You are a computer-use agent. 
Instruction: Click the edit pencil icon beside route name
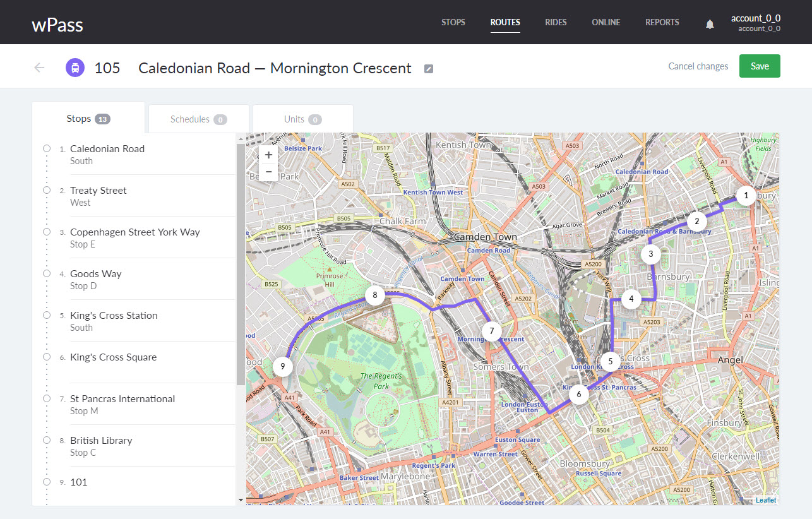pos(429,69)
